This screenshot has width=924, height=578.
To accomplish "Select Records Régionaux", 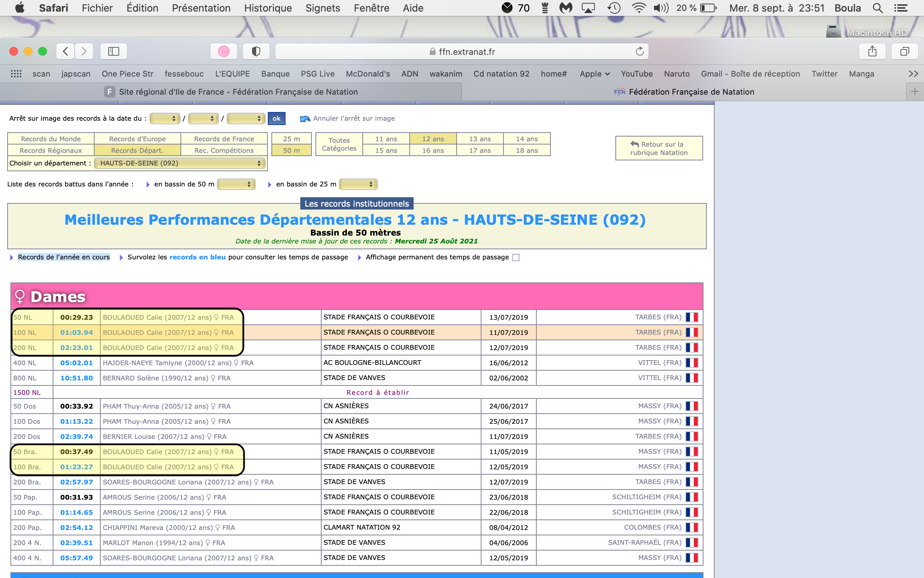I will 51,150.
